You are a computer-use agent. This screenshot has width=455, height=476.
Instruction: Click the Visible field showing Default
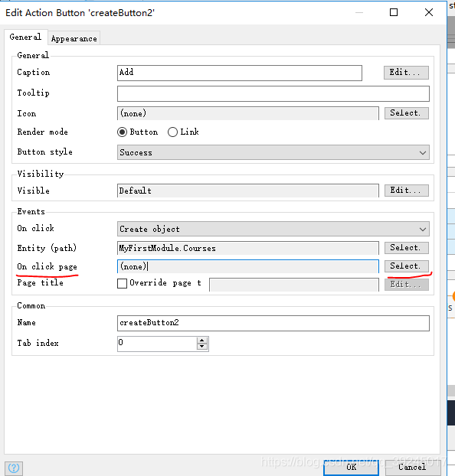pyautogui.click(x=248, y=191)
